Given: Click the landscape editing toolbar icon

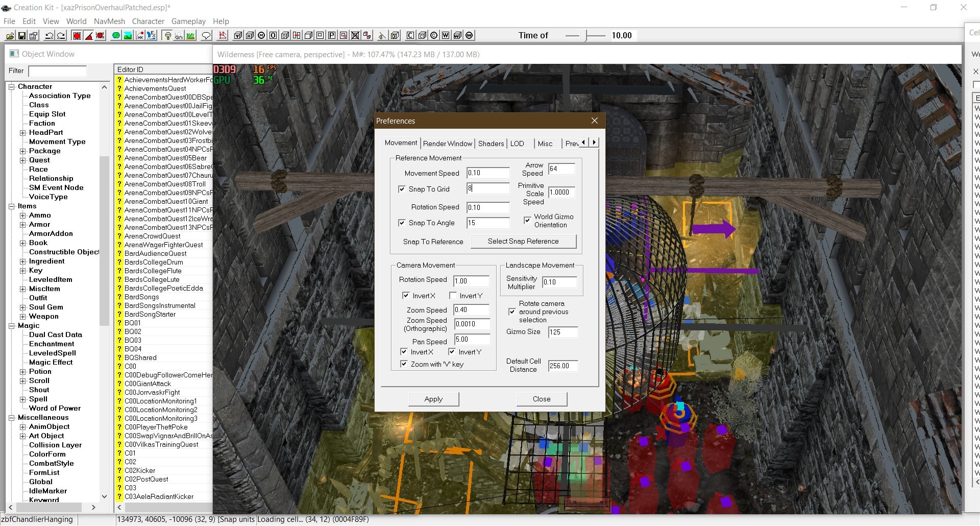Looking at the screenshot, I should click(128, 35).
